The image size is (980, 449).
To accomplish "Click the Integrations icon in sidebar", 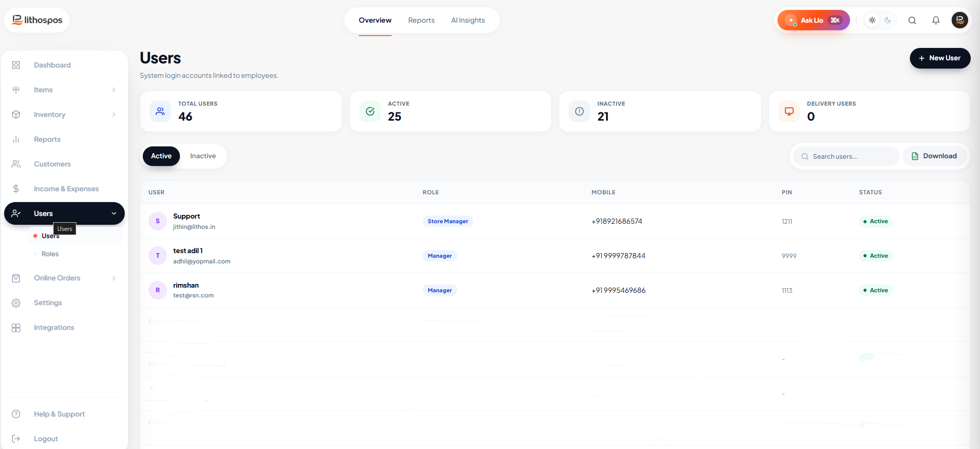I will click(16, 328).
